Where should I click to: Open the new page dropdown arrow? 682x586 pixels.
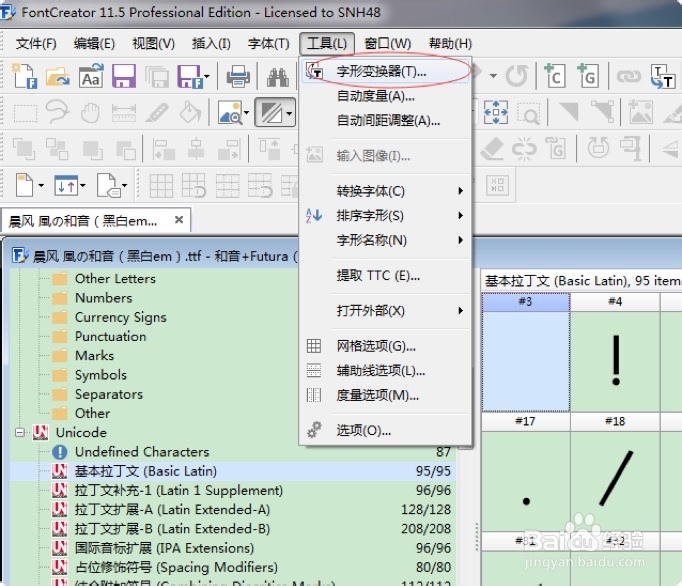(41, 186)
